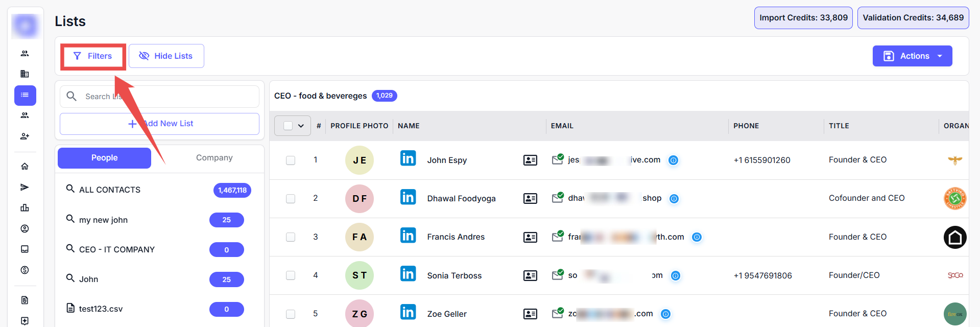Click verified email icon for Francis Andres

(557, 237)
